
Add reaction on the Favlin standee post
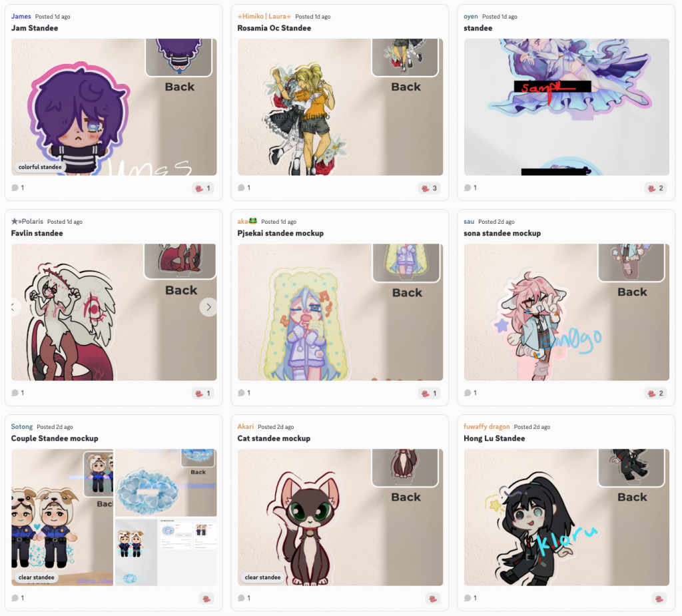click(202, 394)
